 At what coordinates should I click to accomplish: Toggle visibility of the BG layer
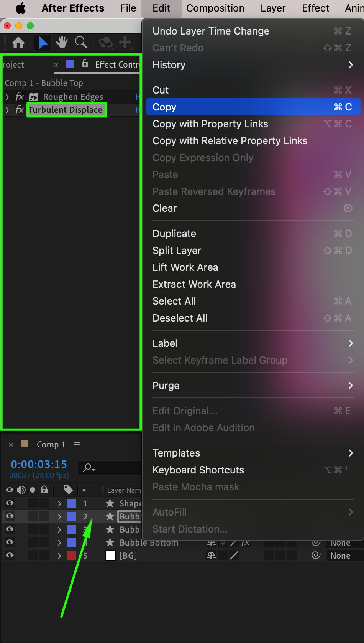10,555
